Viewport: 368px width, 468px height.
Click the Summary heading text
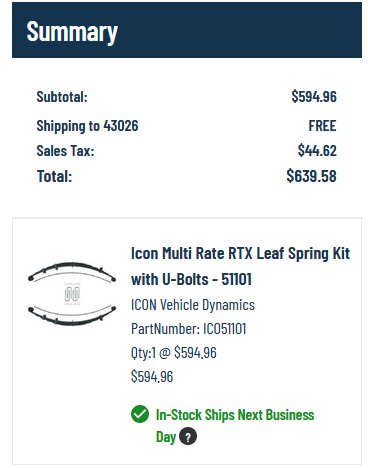click(x=72, y=32)
